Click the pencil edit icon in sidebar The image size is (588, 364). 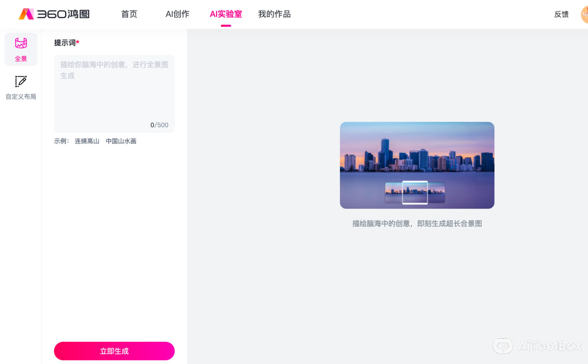pos(21,81)
